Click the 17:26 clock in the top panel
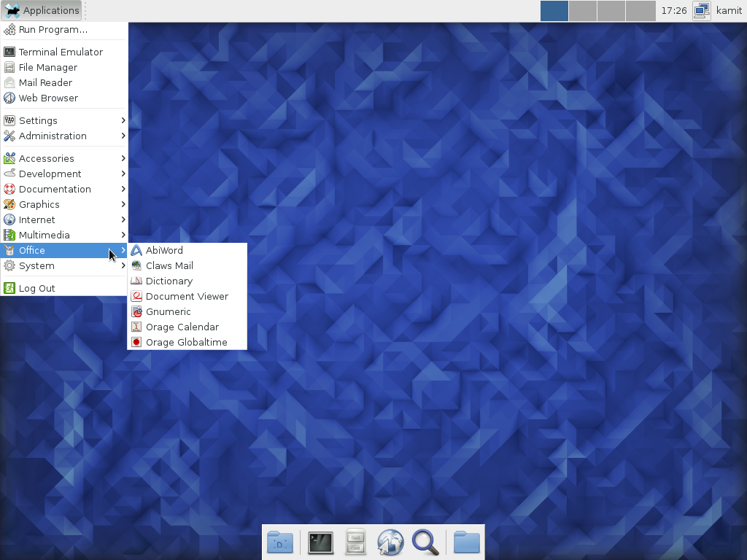 coord(673,11)
